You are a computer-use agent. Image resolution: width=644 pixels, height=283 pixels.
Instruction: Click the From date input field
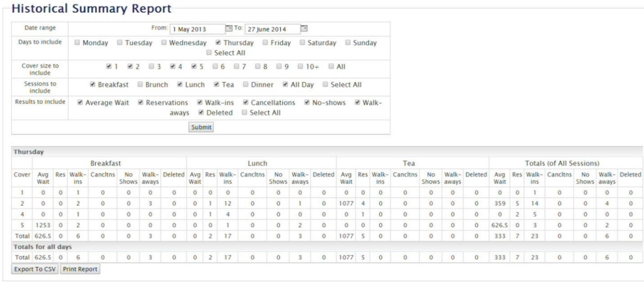click(197, 29)
